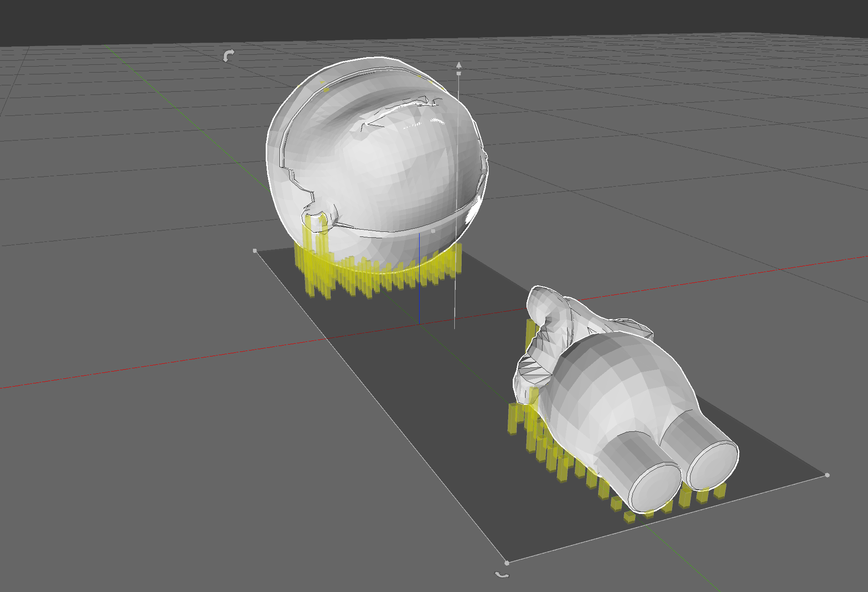Click the bounding plane corner handle at the front
Viewport: 868px width, 592px height.
click(507, 563)
